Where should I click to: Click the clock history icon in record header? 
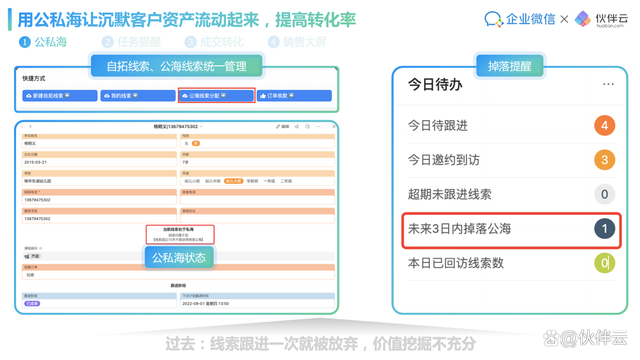(308, 127)
